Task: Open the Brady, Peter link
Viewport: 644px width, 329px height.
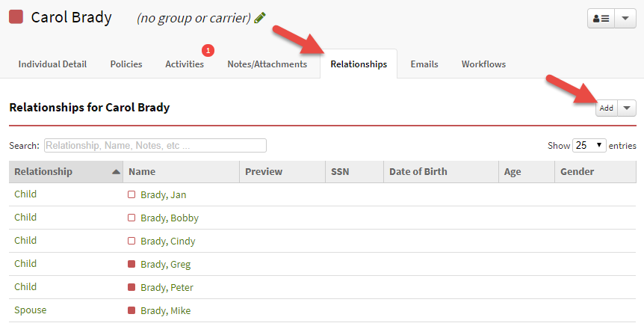Action: [167, 287]
